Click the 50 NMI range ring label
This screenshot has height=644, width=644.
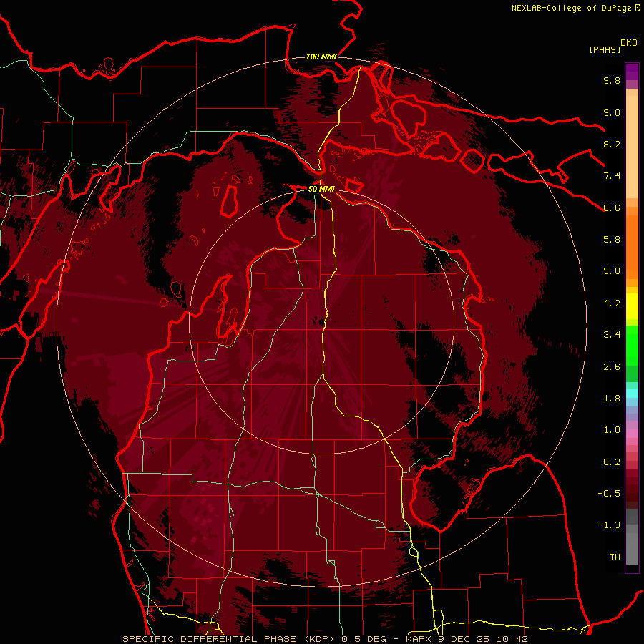tap(321, 189)
